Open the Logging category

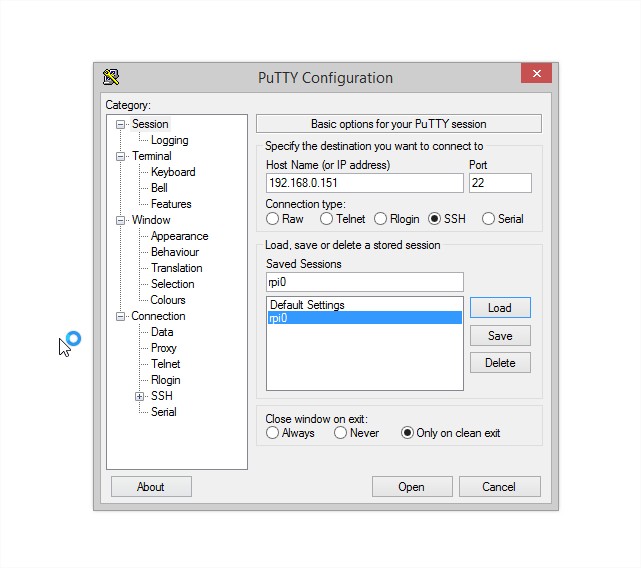pyautogui.click(x=170, y=140)
